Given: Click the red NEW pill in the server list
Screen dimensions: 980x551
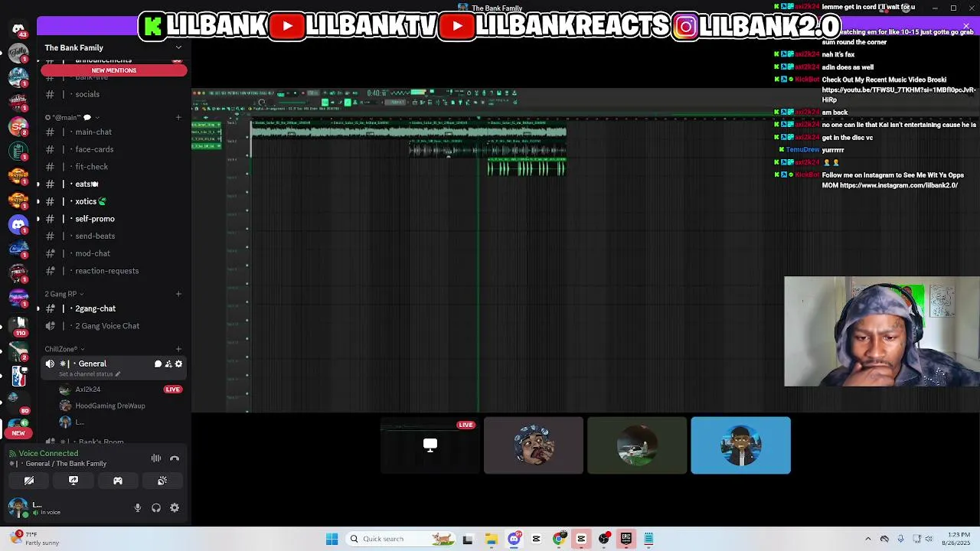Looking at the screenshot, I should point(18,433).
